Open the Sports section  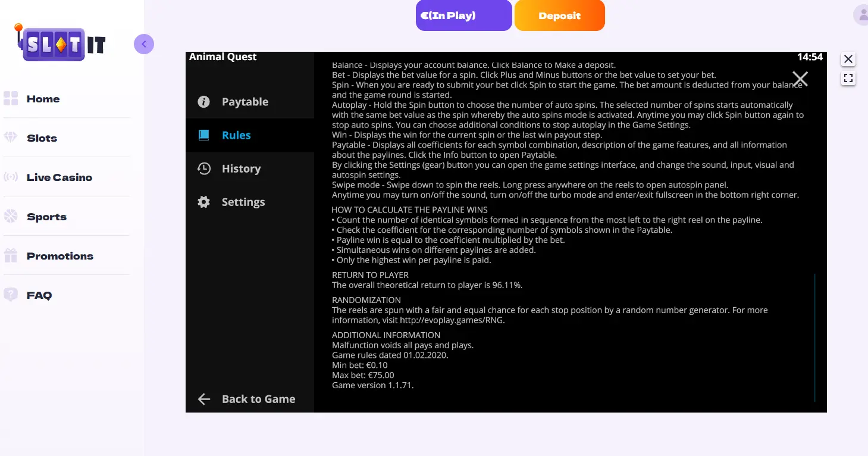pos(46,217)
